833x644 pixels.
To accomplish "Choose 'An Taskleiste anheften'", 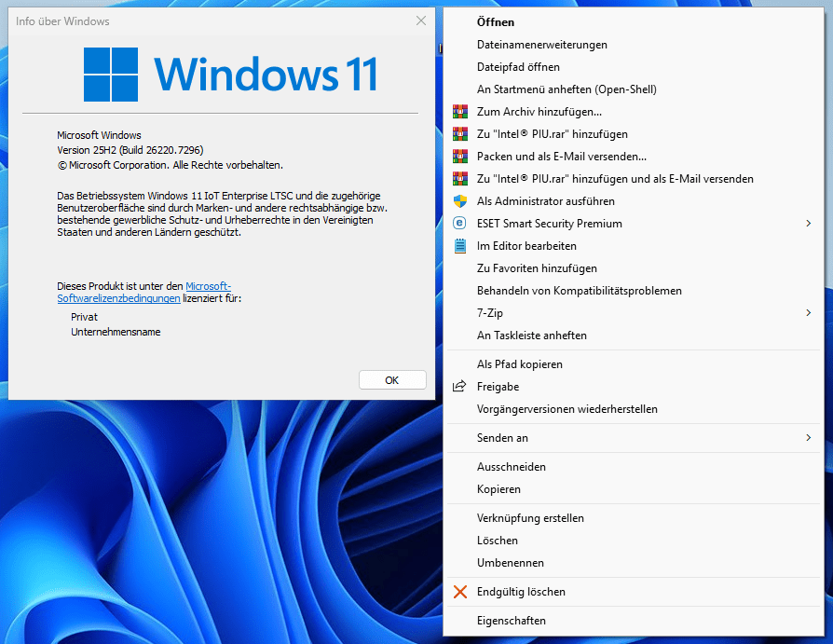I will [634, 335].
